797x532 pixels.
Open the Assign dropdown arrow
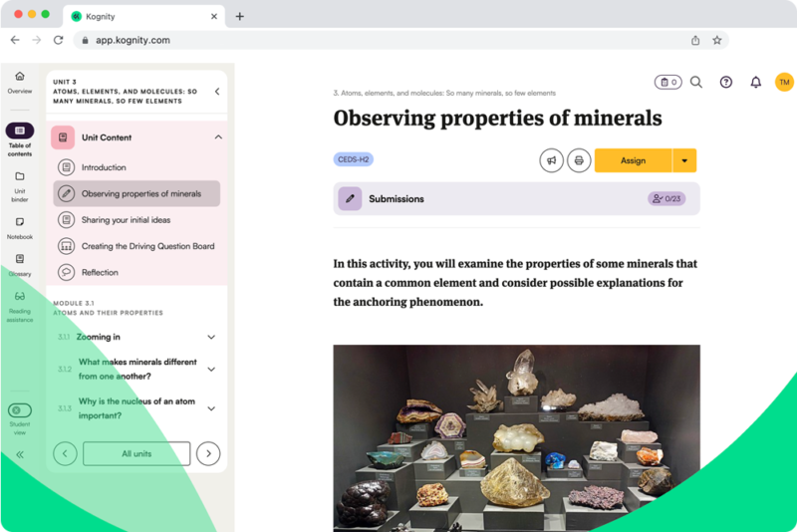(x=684, y=160)
